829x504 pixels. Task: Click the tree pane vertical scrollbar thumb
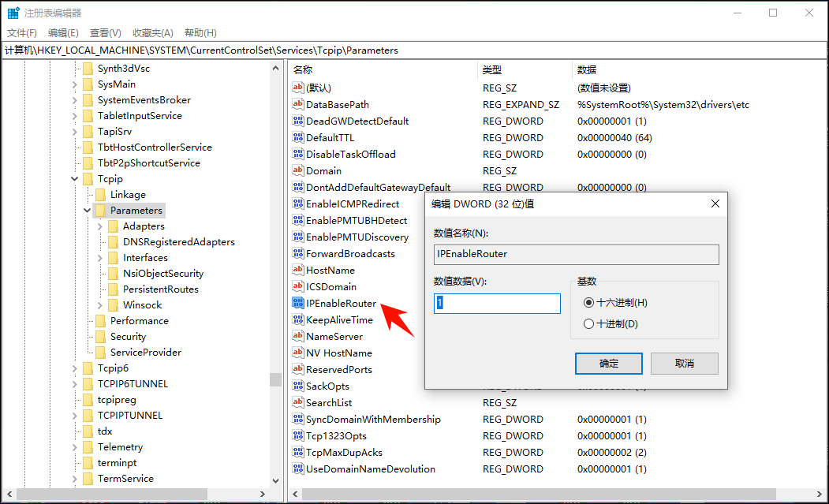275,379
